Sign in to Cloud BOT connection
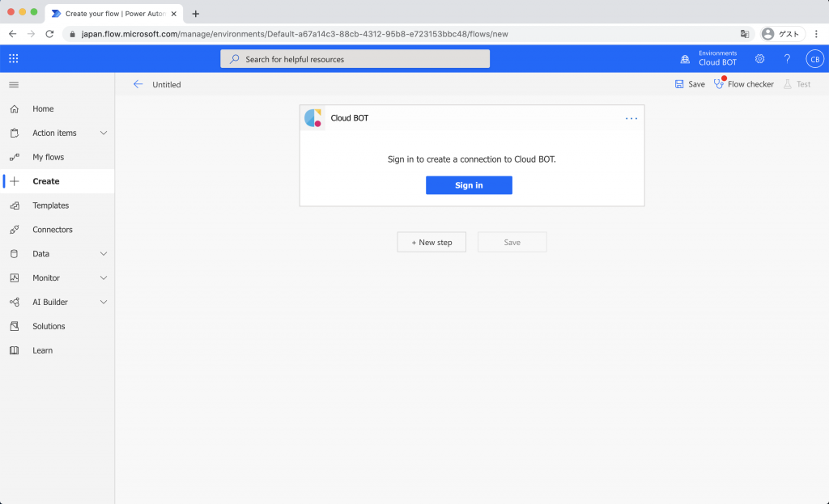Image resolution: width=829 pixels, height=504 pixels. (469, 185)
